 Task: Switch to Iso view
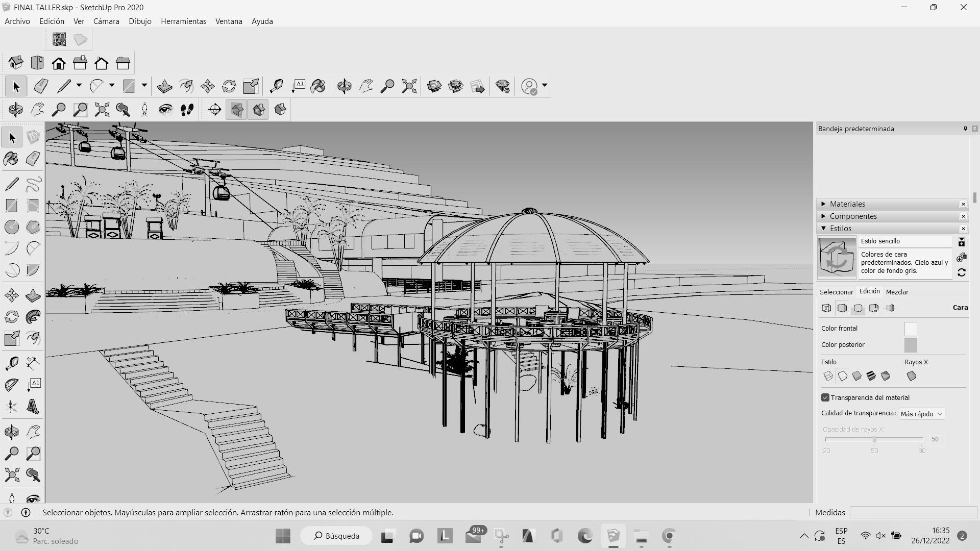point(16,63)
